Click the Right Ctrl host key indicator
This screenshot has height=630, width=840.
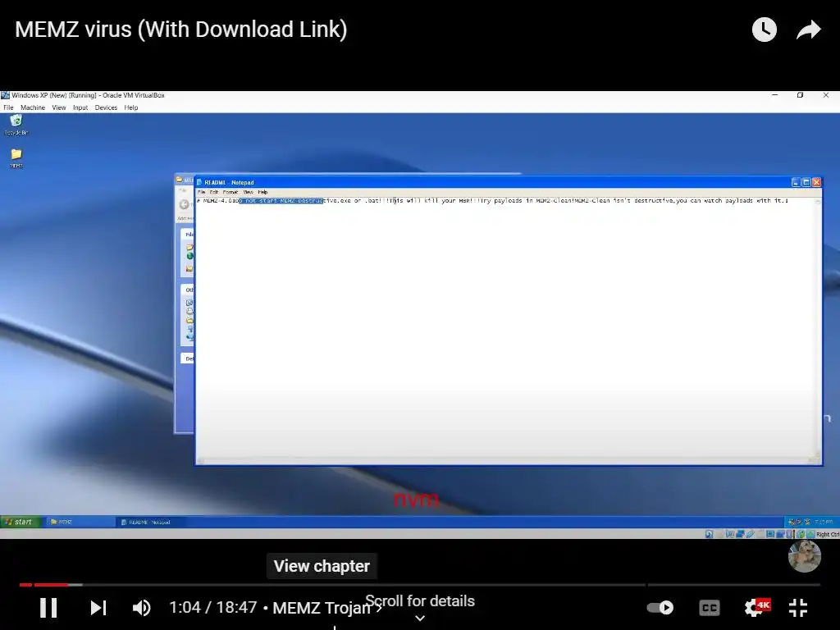(827, 534)
